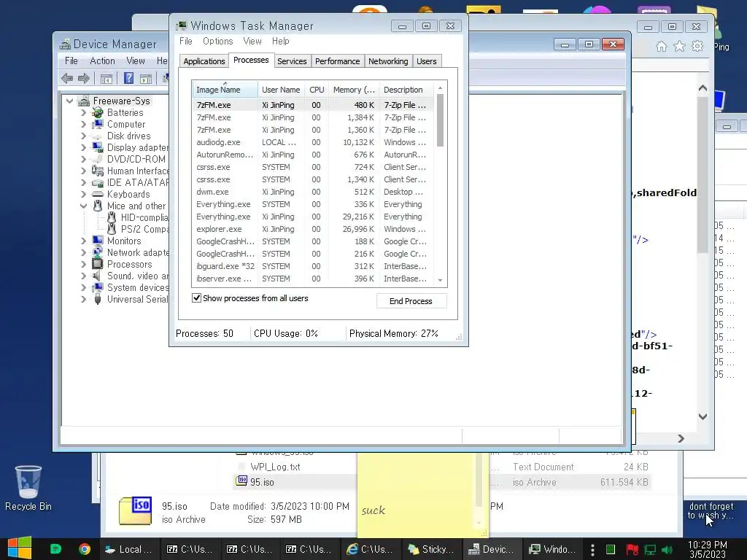Click the red flag Action Center tray icon
Image resolution: width=747 pixels, height=560 pixels.
[x=632, y=550]
